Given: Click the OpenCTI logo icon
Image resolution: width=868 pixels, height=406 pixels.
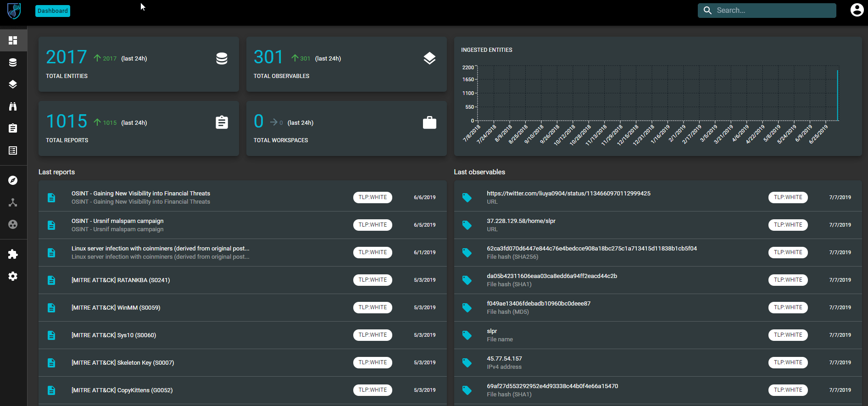Looking at the screenshot, I should tap(14, 11).
